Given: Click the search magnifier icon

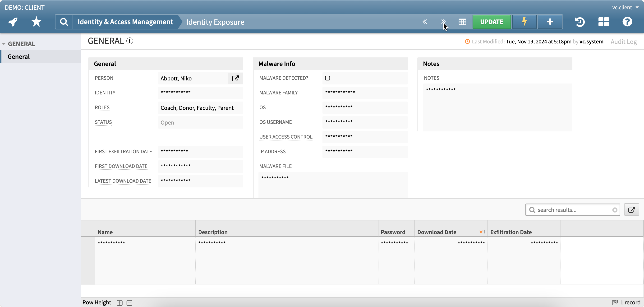Looking at the screenshot, I should [64, 22].
